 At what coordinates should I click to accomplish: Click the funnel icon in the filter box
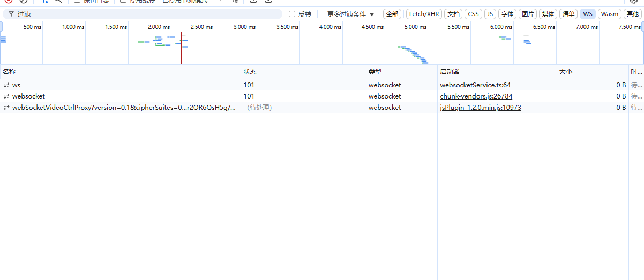click(x=11, y=14)
